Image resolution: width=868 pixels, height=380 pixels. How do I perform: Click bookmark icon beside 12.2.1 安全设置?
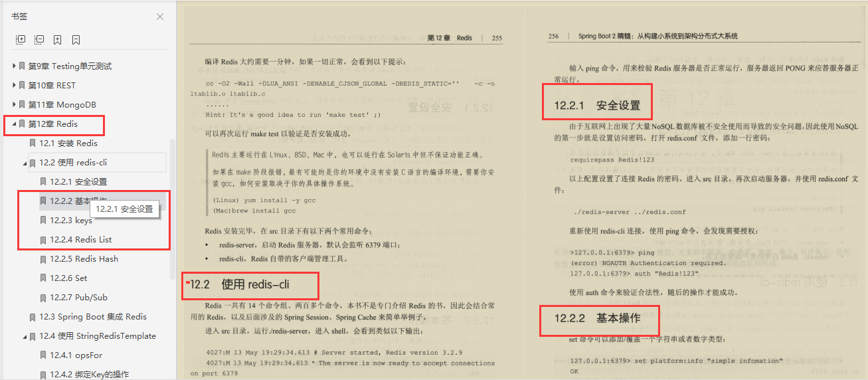(x=43, y=182)
